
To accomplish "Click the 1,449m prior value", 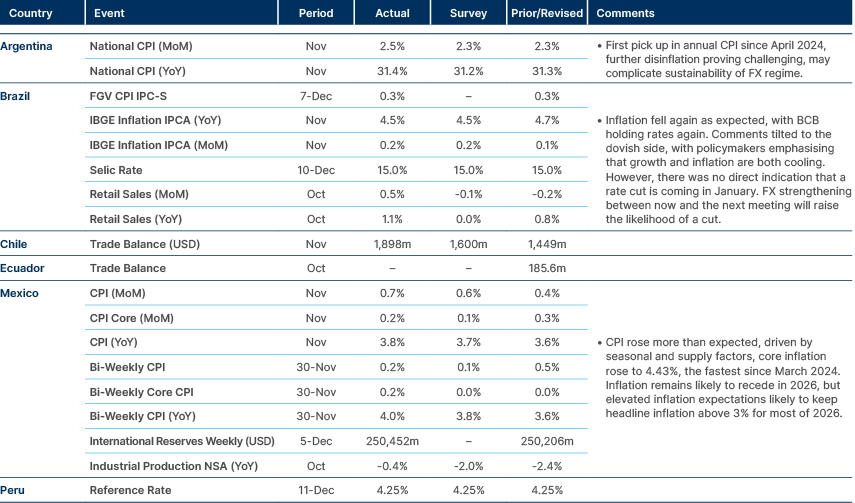I will (x=547, y=244).
